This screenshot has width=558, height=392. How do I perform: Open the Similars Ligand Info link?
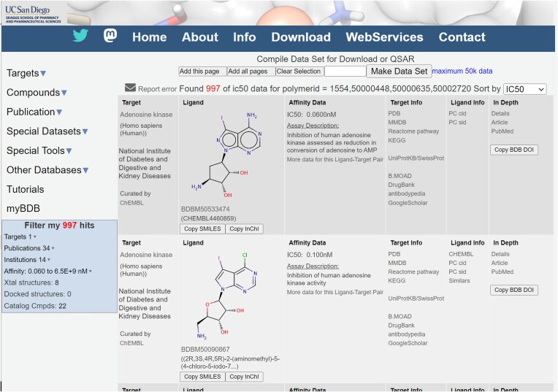(459, 280)
